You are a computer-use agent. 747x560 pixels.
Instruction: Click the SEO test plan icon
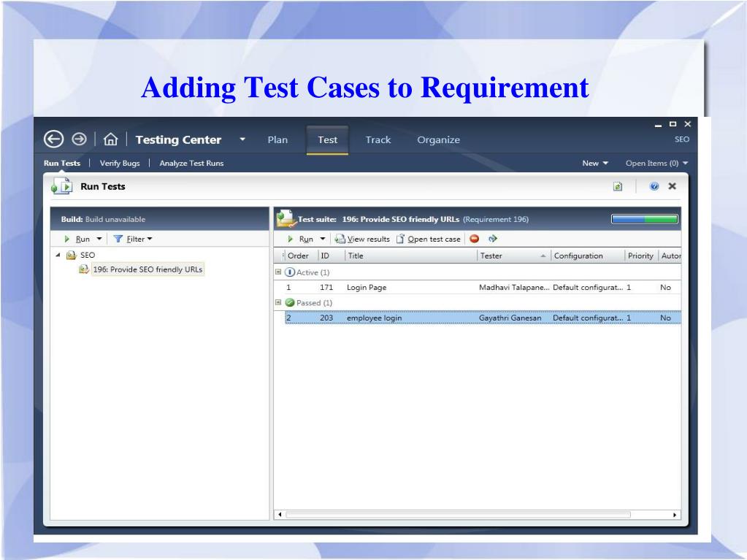(72, 256)
